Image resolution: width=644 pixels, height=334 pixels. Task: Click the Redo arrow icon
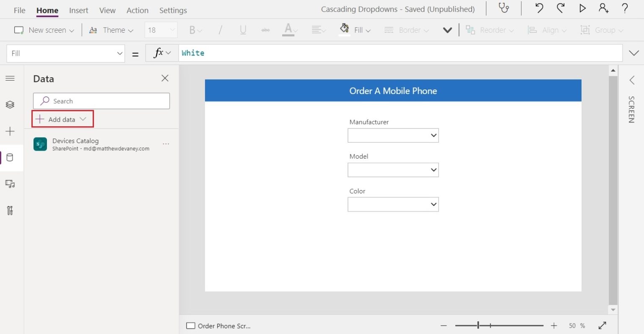pyautogui.click(x=561, y=8)
